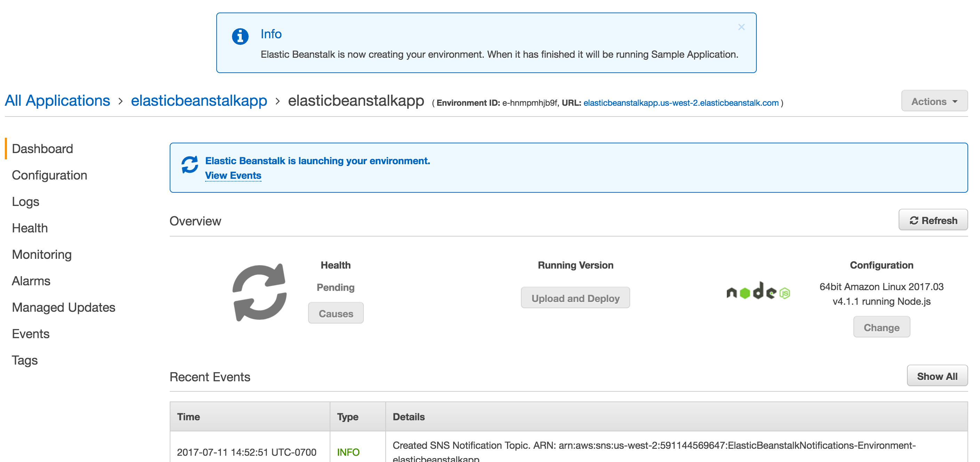Dismiss the Info notification banner
The image size is (980, 462).
[x=741, y=27]
